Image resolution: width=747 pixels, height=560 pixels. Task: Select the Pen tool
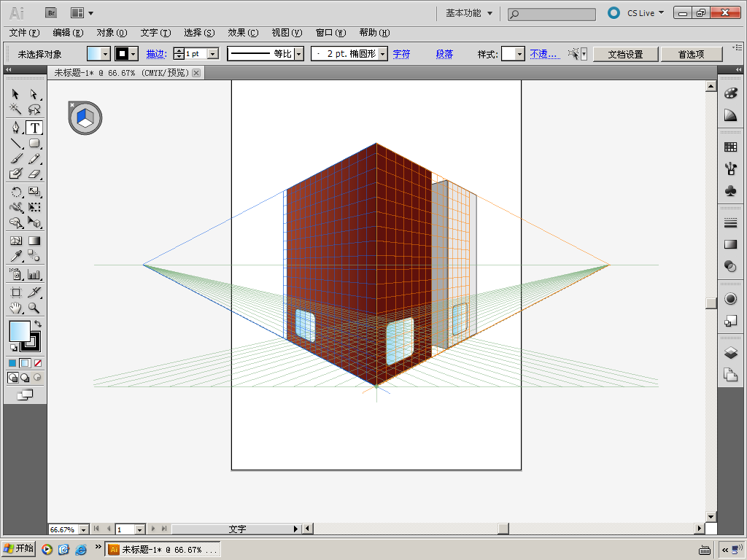point(16,128)
